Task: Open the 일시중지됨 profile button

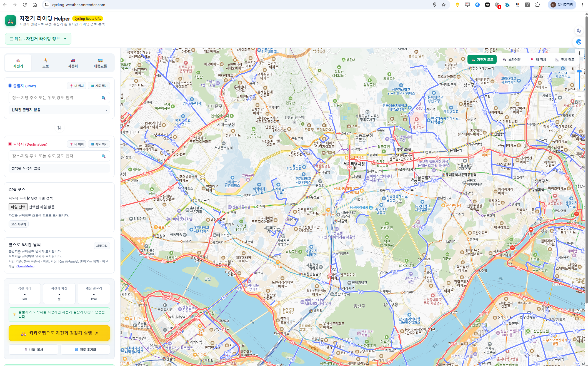Action: pyautogui.click(x=562, y=5)
